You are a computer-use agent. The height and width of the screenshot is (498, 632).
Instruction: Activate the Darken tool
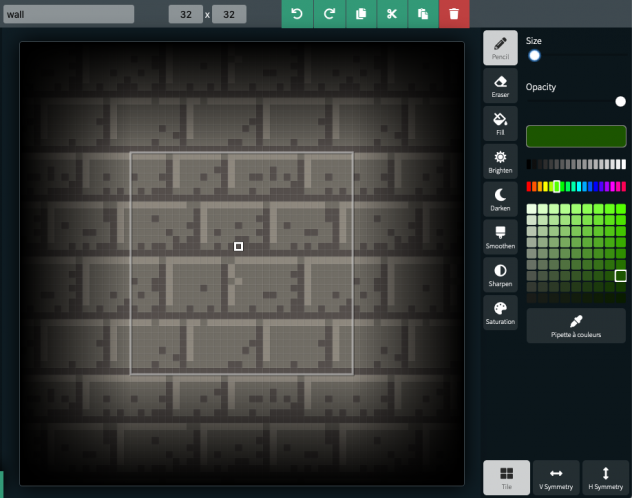coord(500,199)
